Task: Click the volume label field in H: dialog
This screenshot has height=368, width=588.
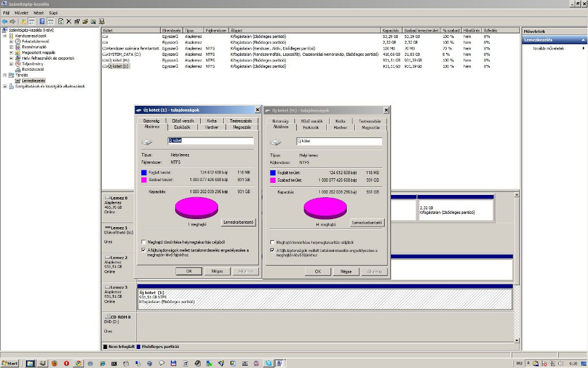Action: click(339, 141)
